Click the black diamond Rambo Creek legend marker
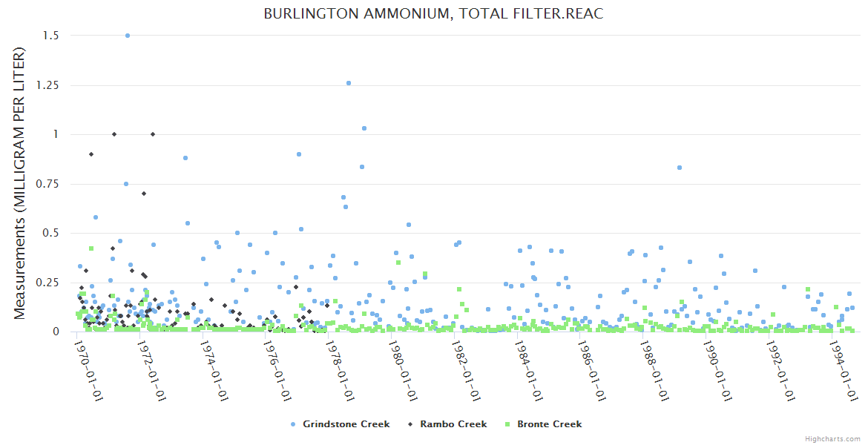The height and width of the screenshot is (445, 868). (x=410, y=424)
